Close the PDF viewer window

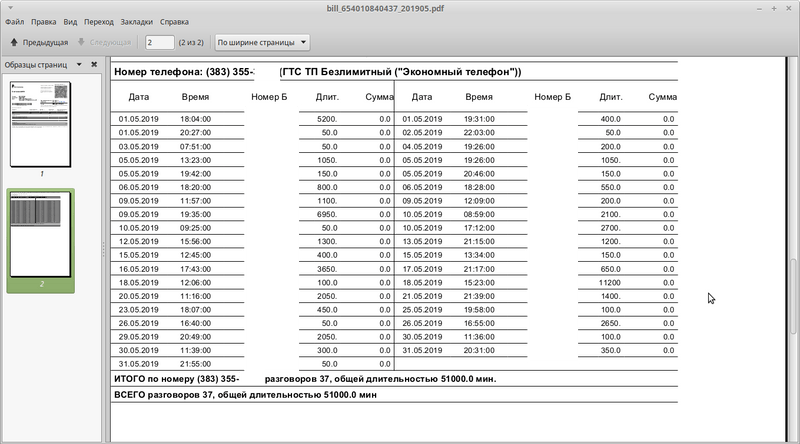pos(788,9)
